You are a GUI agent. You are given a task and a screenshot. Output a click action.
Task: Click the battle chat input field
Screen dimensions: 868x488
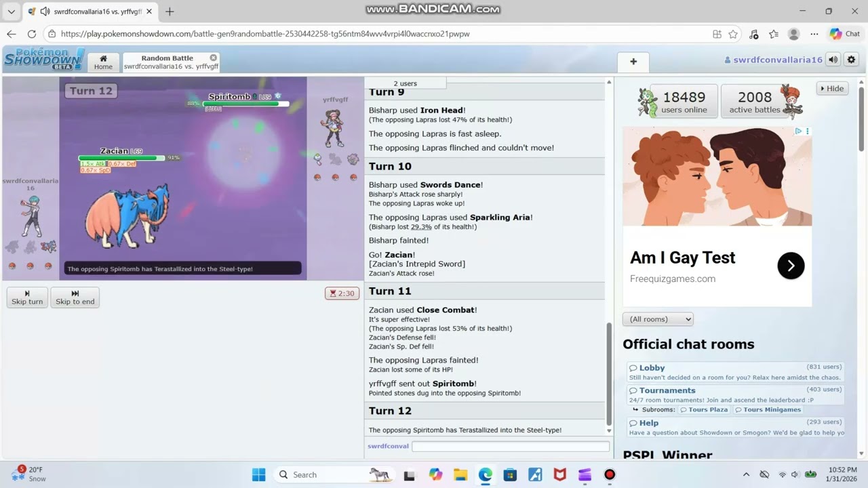pyautogui.click(x=511, y=446)
